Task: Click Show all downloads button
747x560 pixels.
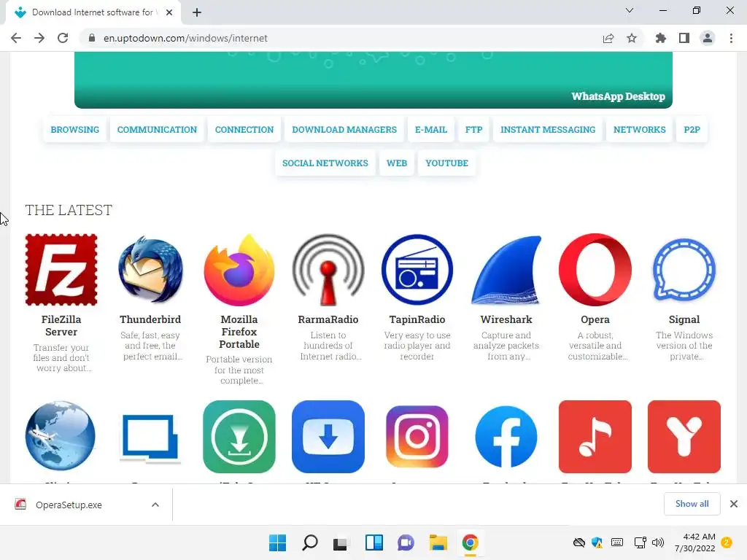Action: (x=692, y=504)
